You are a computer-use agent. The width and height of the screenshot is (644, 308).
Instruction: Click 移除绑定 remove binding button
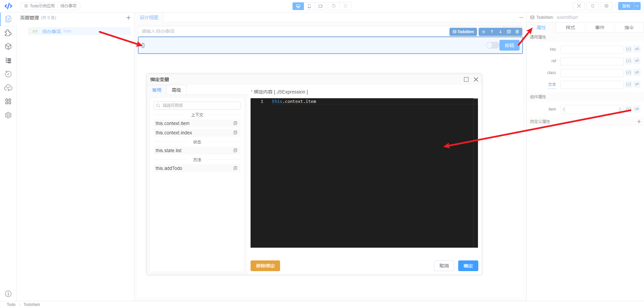(265, 266)
